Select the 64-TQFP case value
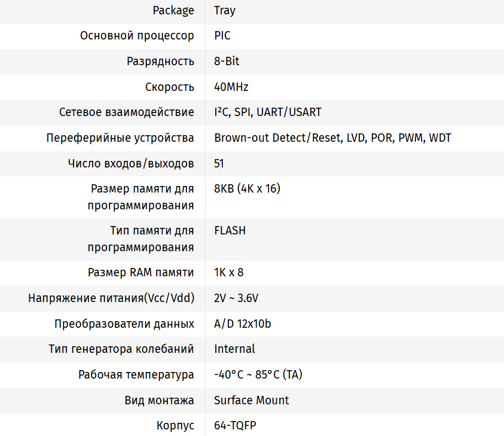 [236, 426]
